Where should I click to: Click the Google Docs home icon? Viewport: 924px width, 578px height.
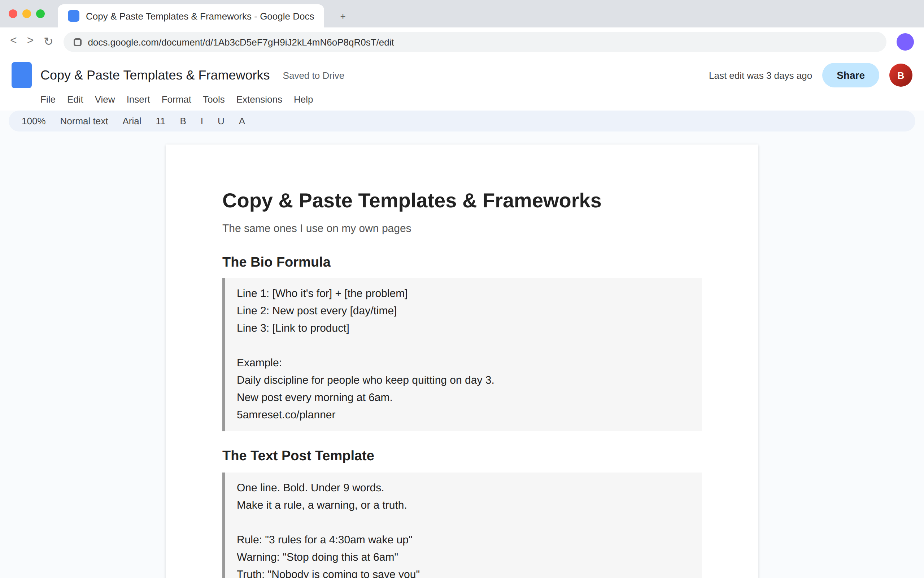point(21,75)
